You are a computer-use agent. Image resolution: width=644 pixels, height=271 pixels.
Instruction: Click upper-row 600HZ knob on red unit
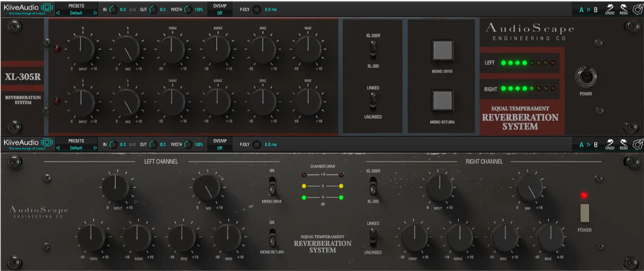tap(216, 49)
